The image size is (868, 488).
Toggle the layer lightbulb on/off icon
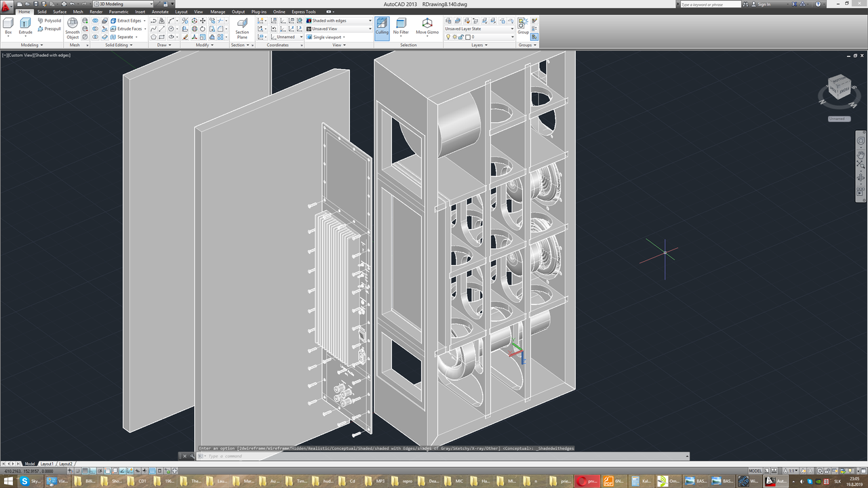448,37
